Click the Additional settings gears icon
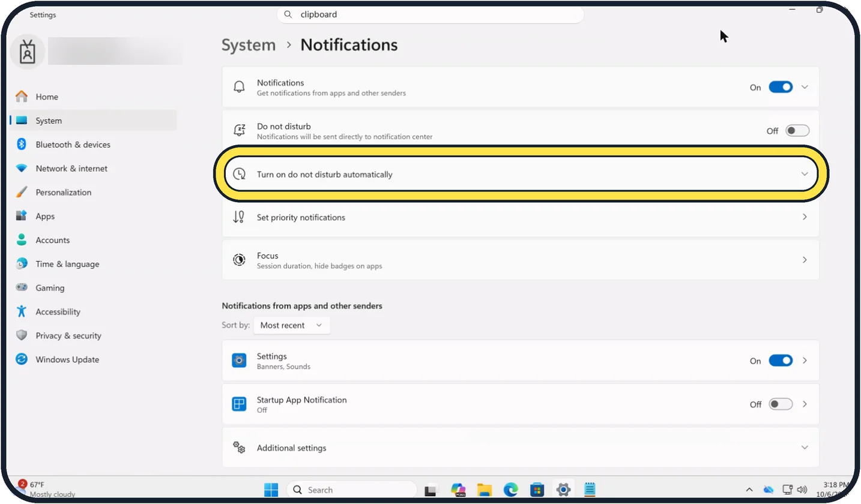This screenshot has width=861, height=504. point(239,448)
